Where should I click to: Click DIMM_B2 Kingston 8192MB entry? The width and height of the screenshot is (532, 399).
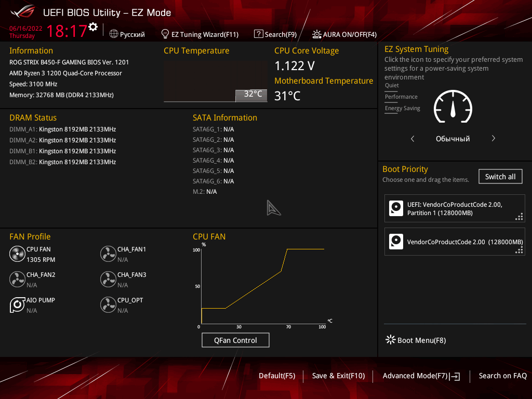tap(63, 162)
